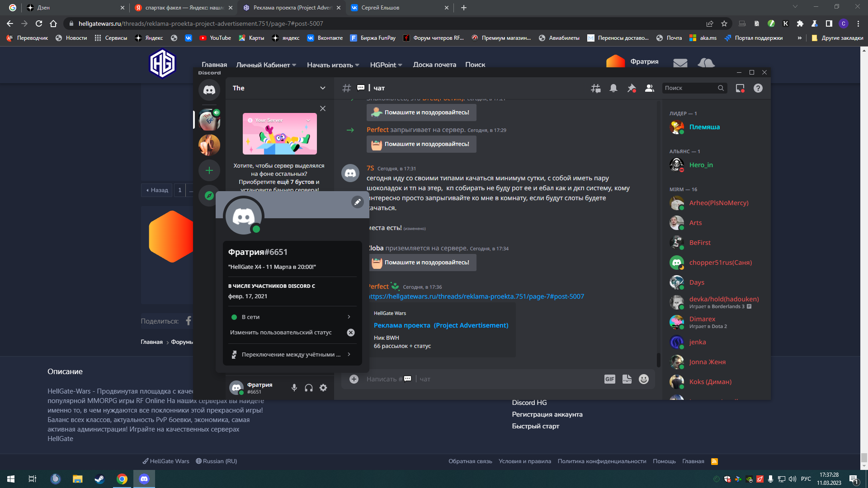868x488 pixels.
Task: Open Steam from Windows taskbar
Action: 99,479
